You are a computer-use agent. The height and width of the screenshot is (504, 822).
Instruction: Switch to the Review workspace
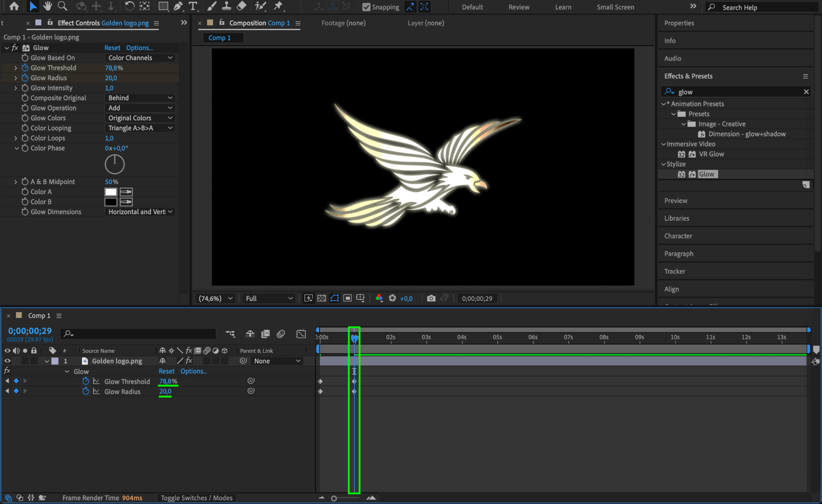pyautogui.click(x=519, y=7)
